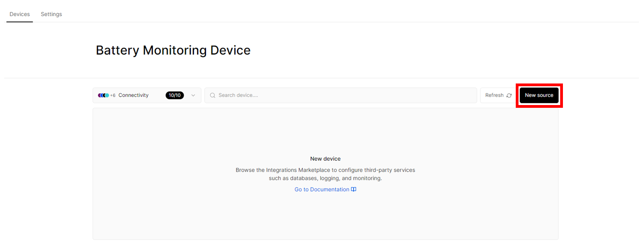Click the New source button

(539, 95)
